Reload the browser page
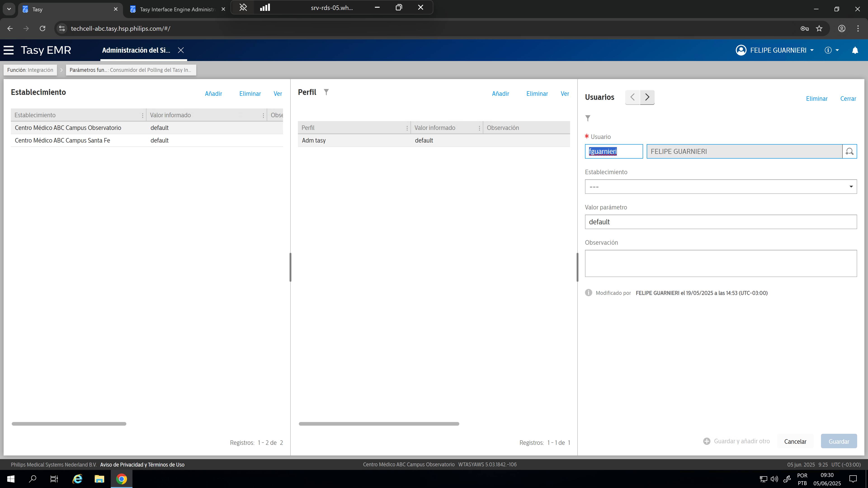 [x=42, y=29]
